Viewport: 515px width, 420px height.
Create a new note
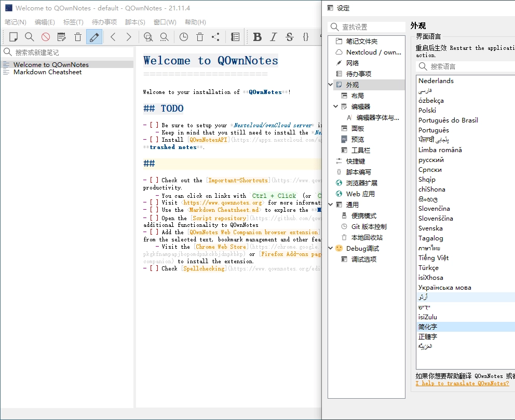tap(12, 37)
